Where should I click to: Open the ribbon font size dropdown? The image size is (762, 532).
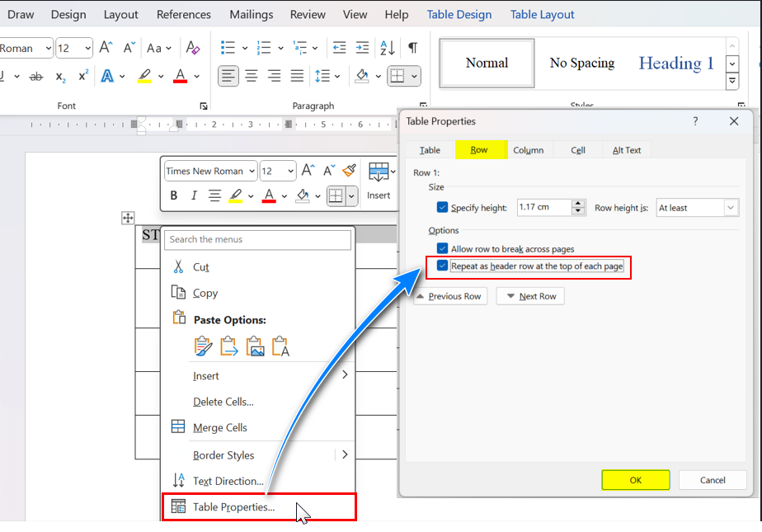(86, 49)
